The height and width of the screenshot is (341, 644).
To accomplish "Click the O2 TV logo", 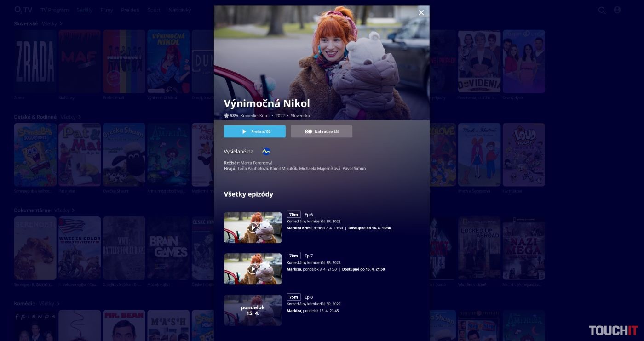I will pos(23,10).
